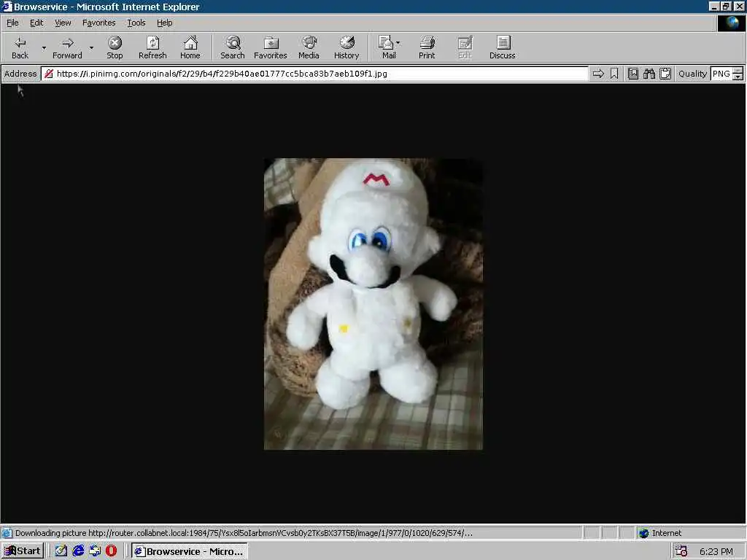The image size is (747, 560).
Task: Click the Mail toolbar icon
Action: pyautogui.click(x=387, y=47)
